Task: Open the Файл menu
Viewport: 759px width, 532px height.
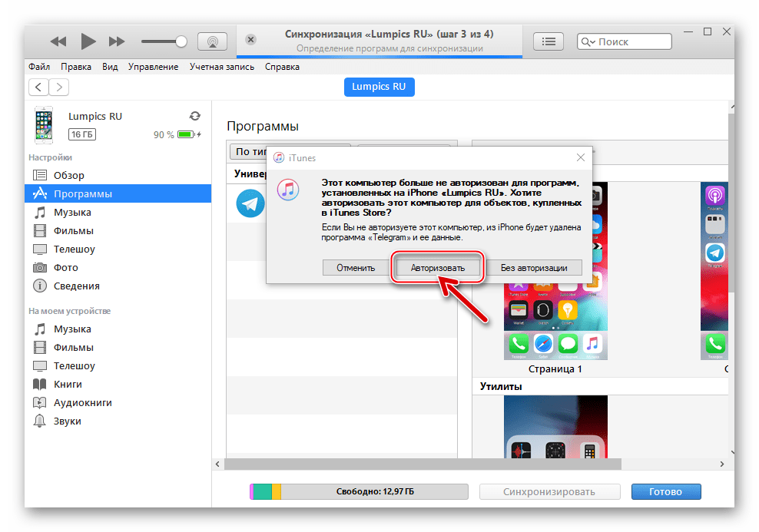Action: click(38, 67)
